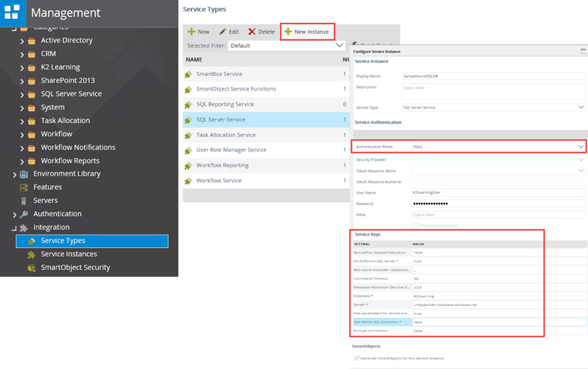Click the User Name field
The width and height of the screenshot is (588, 369).
click(x=498, y=192)
